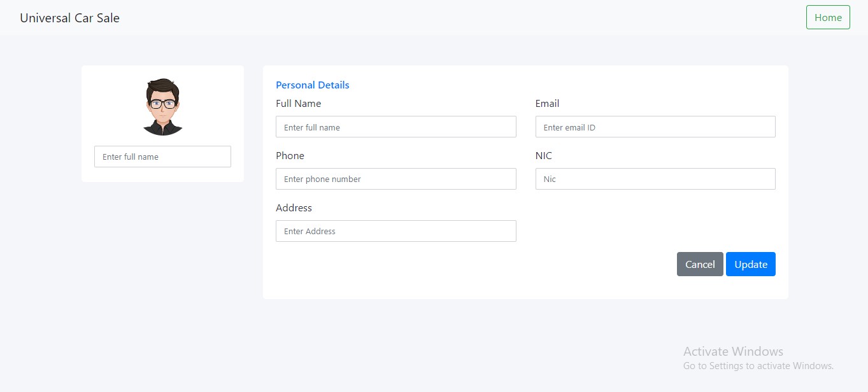This screenshot has height=392, width=868.
Task: Select the Enter email ID field
Action: pyautogui.click(x=655, y=127)
